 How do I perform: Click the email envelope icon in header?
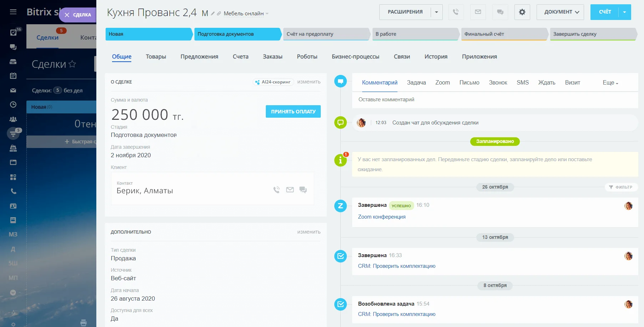point(478,12)
